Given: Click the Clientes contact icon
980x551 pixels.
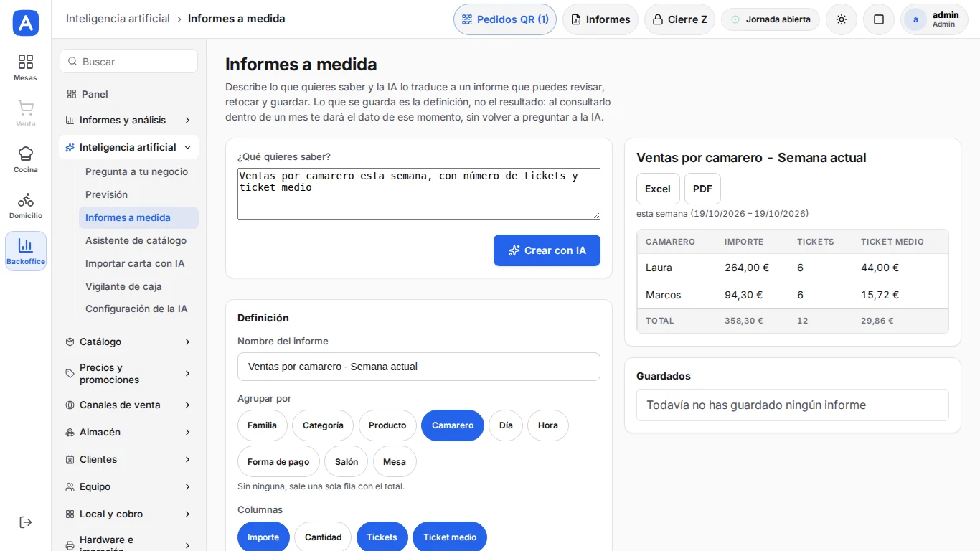Looking at the screenshot, I should 70,459.
